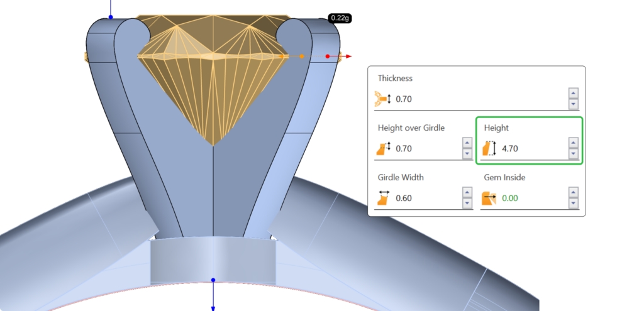The height and width of the screenshot is (311, 644).
Task: Increase the Thickness value with up arrow
Action: click(x=573, y=94)
